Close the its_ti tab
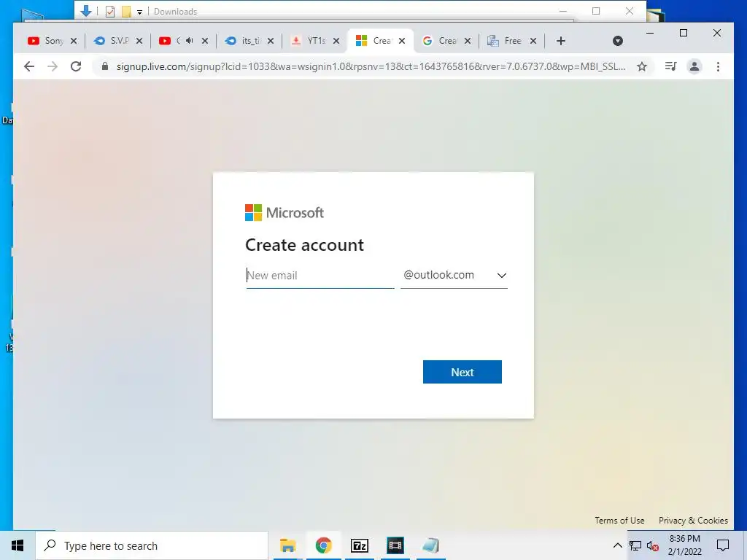This screenshot has height=560, width=747. click(x=271, y=41)
